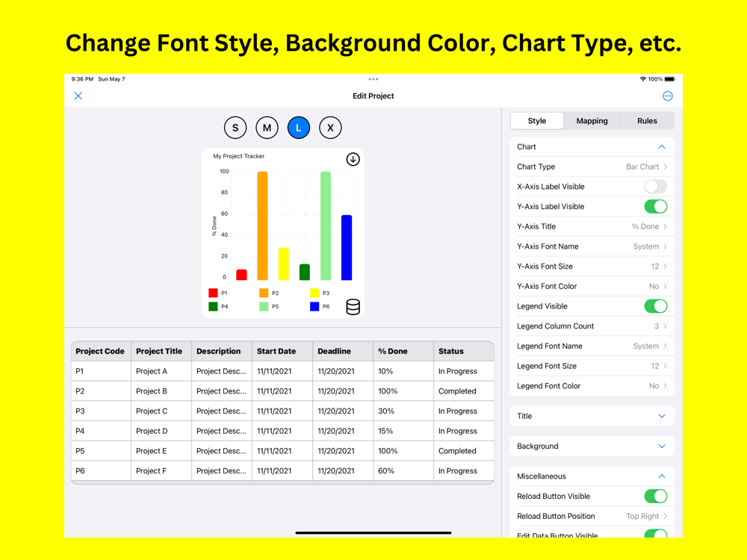Image resolution: width=747 pixels, height=560 pixels.
Task: Click the My Project Tracker chart title
Action: tap(239, 156)
